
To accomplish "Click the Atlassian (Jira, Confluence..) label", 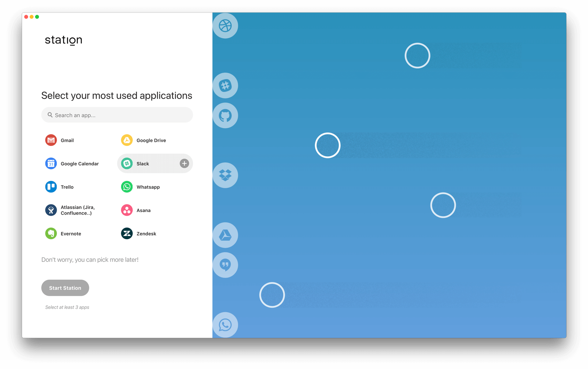I will (x=78, y=210).
